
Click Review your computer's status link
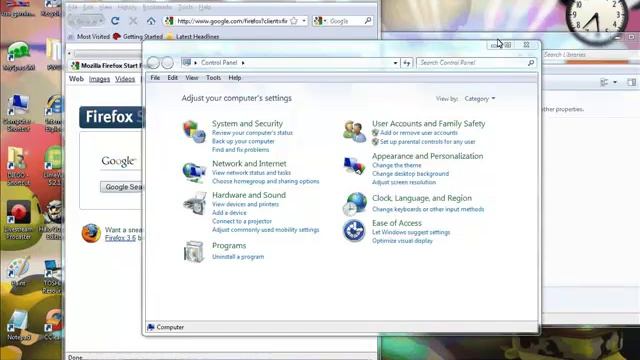coord(252,133)
